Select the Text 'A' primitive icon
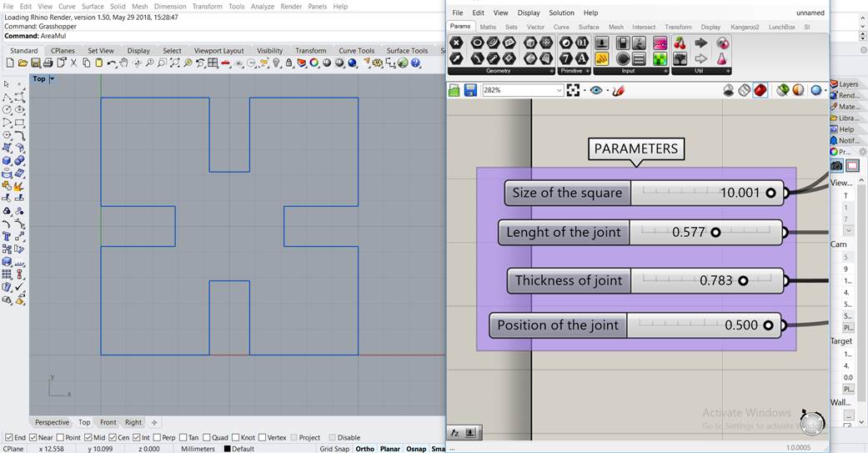Screen dimensions: 868x453 tap(581, 58)
